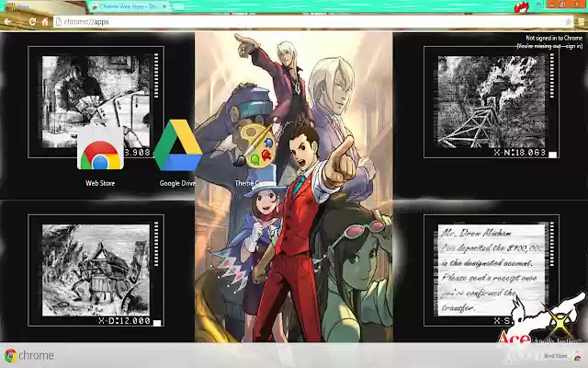Image resolution: width=588 pixels, height=368 pixels.
Task: Reload the current page
Action: 32,22
